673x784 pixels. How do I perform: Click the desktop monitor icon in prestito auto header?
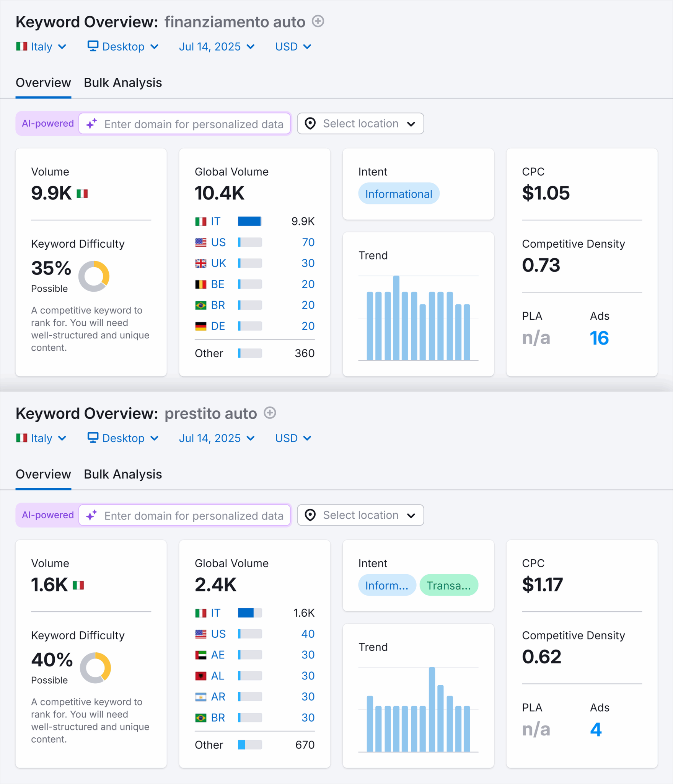pos(93,438)
